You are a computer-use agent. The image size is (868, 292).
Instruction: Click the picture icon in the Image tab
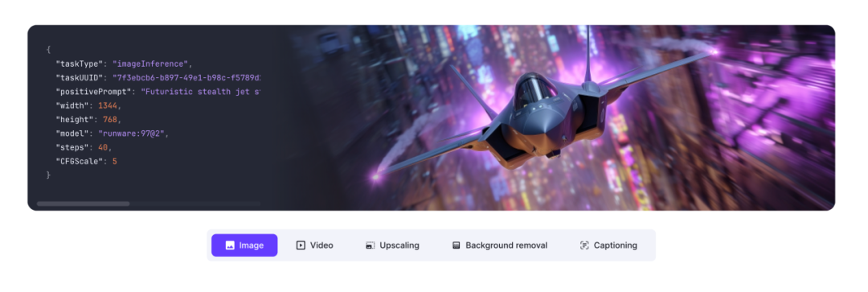click(230, 245)
